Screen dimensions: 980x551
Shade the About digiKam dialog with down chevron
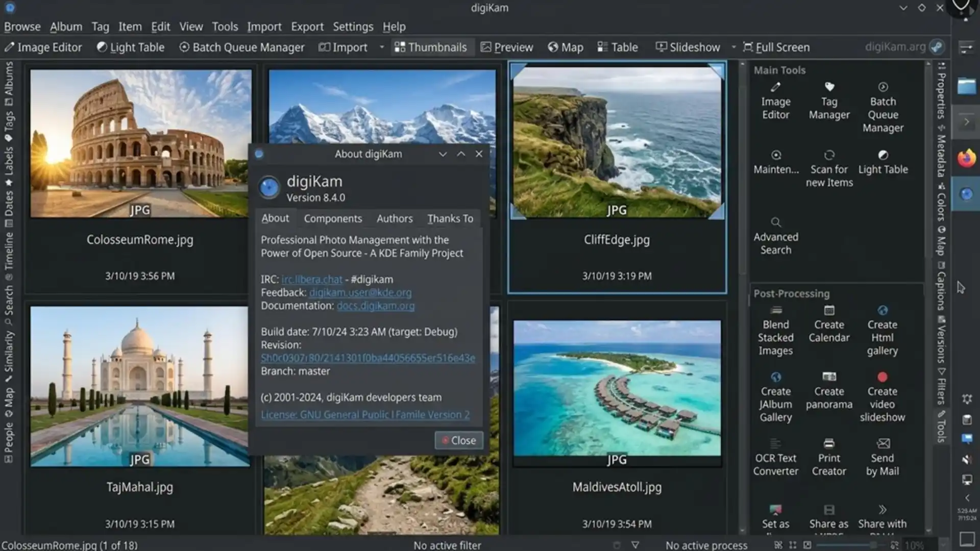pyautogui.click(x=443, y=154)
